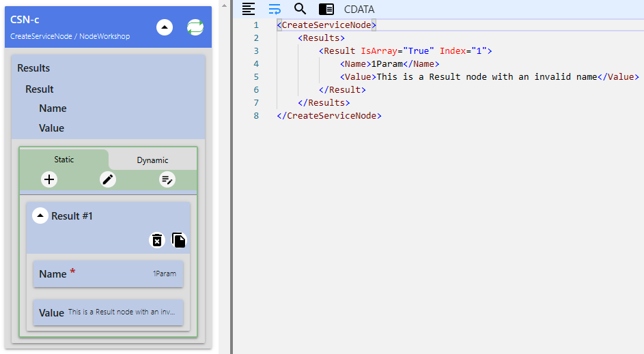Image resolution: width=644 pixels, height=354 pixels.
Task: Toggle the word wrap icon
Action: (275, 9)
